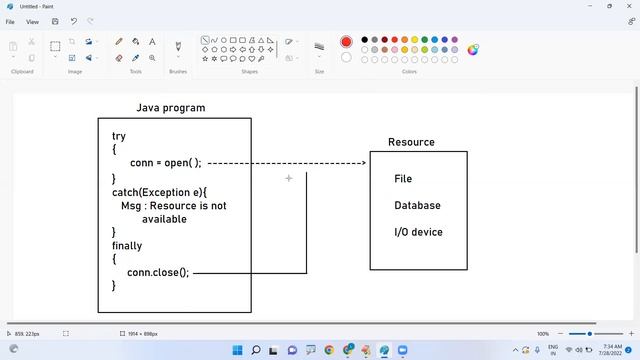Expand the Paste options arrow
Image resolution: width=640 pixels, height=360 pixels.
point(13,57)
